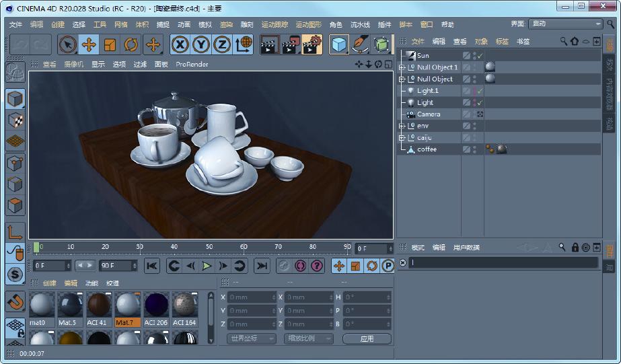The image size is (621, 364).
Task: Toggle visibility dots for coffee object
Action: coord(474,149)
